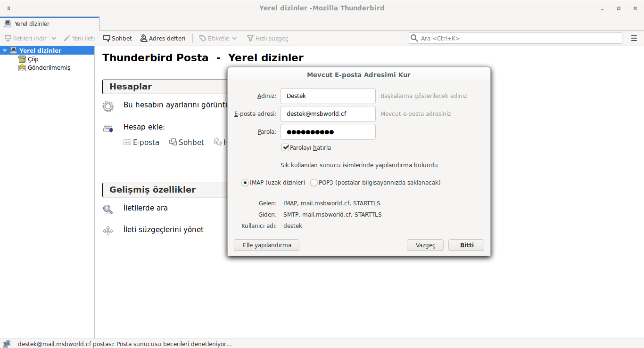Viewport: 644px width, 348px height.
Task: Open the Etiketle tag dropdown
Action: coord(218,38)
